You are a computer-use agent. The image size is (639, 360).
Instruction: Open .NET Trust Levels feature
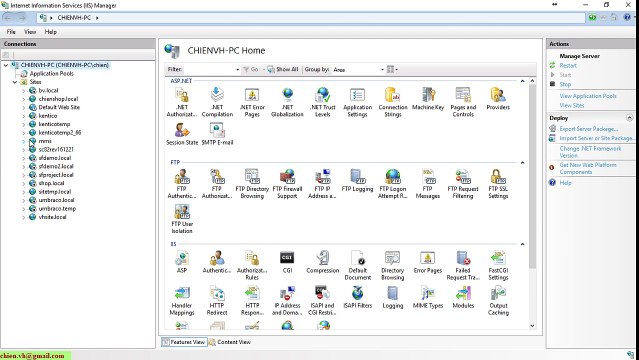322,103
